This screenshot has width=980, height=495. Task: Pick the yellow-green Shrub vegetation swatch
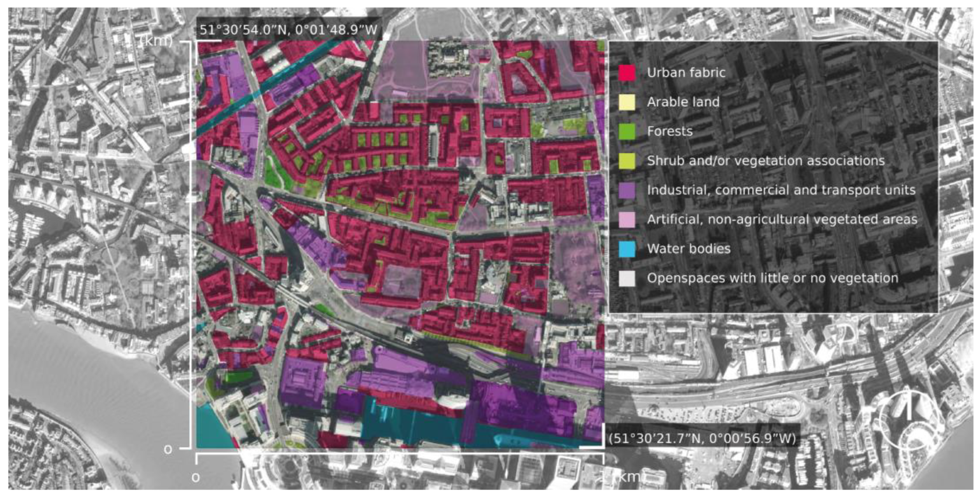coord(627,161)
